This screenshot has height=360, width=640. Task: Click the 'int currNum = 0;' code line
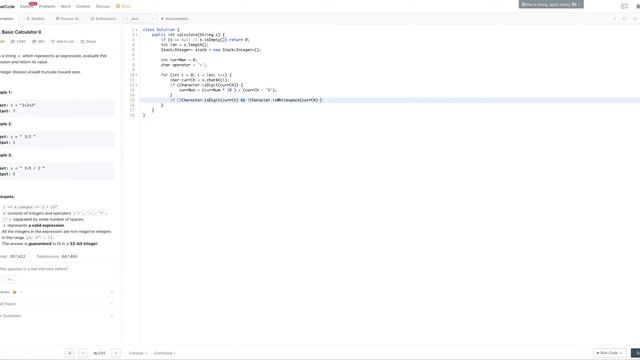(179, 60)
